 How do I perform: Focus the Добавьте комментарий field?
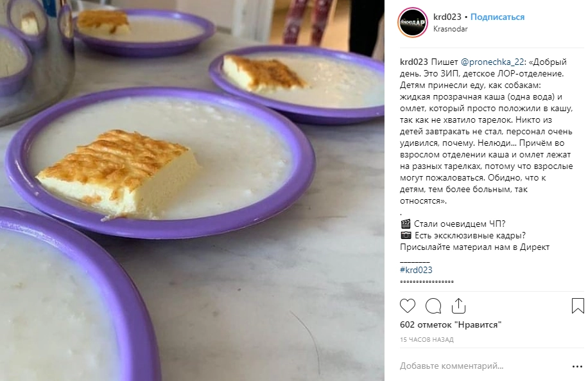point(484,366)
